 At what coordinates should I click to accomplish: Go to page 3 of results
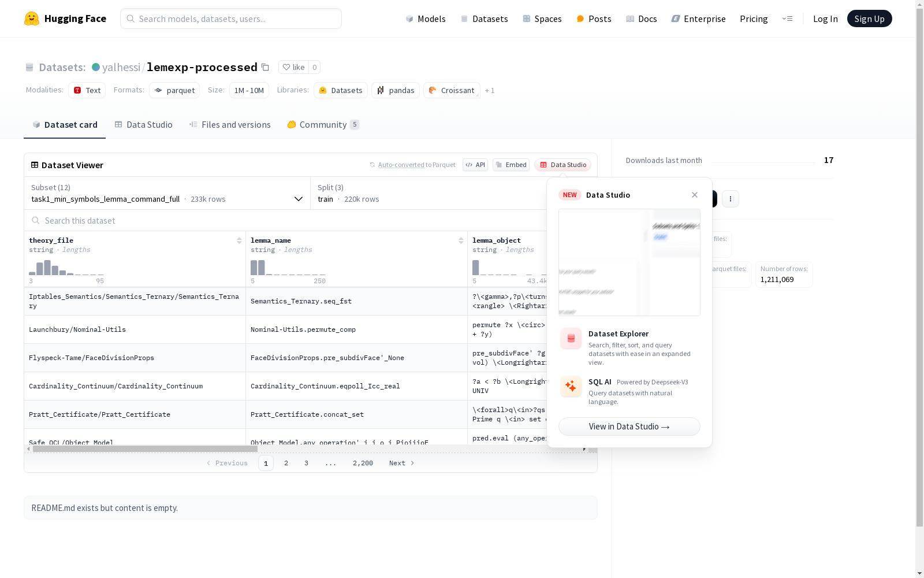[x=306, y=463]
